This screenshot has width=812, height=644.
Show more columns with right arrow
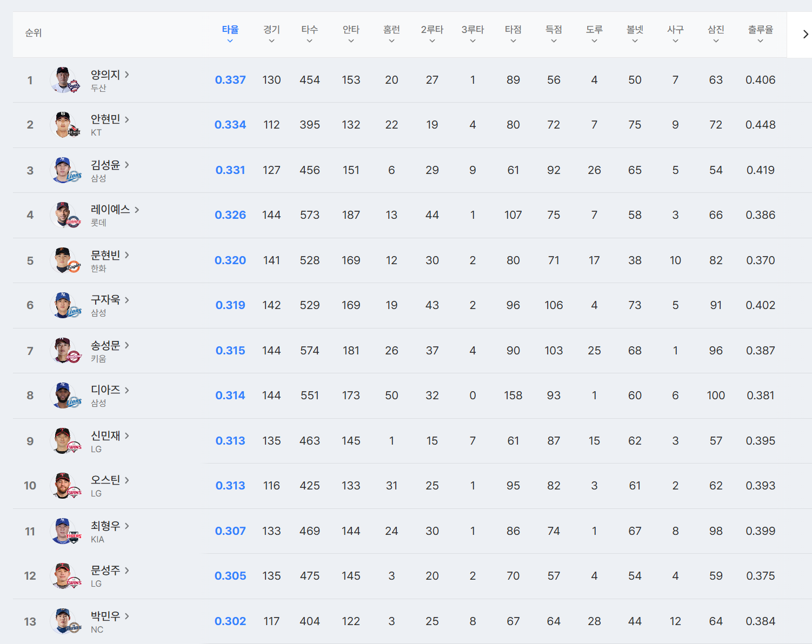tap(805, 34)
